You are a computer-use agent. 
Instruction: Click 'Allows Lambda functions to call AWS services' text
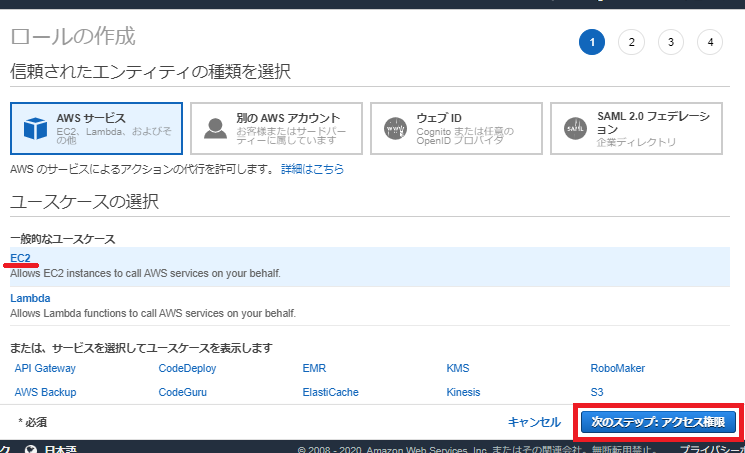tap(153, 313)
